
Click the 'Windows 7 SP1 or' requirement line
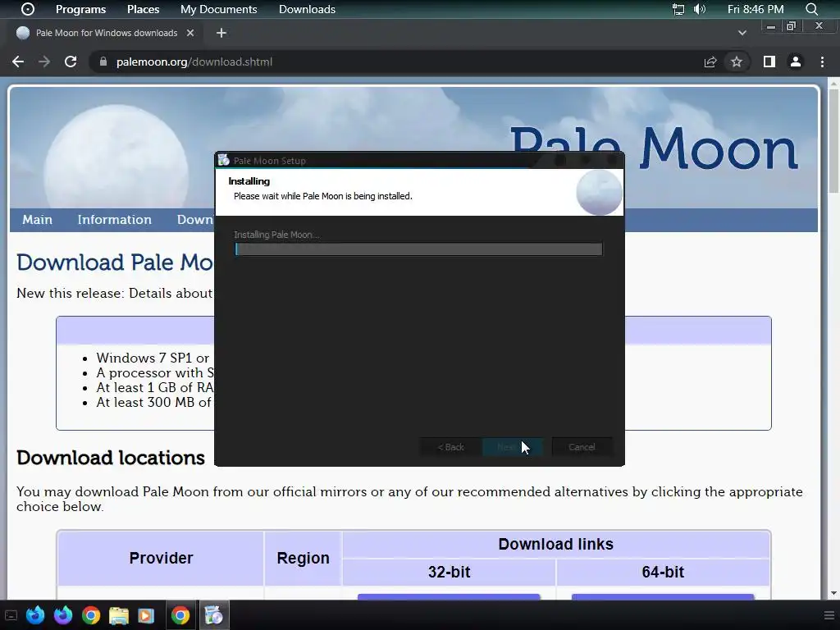pos(153,358)
